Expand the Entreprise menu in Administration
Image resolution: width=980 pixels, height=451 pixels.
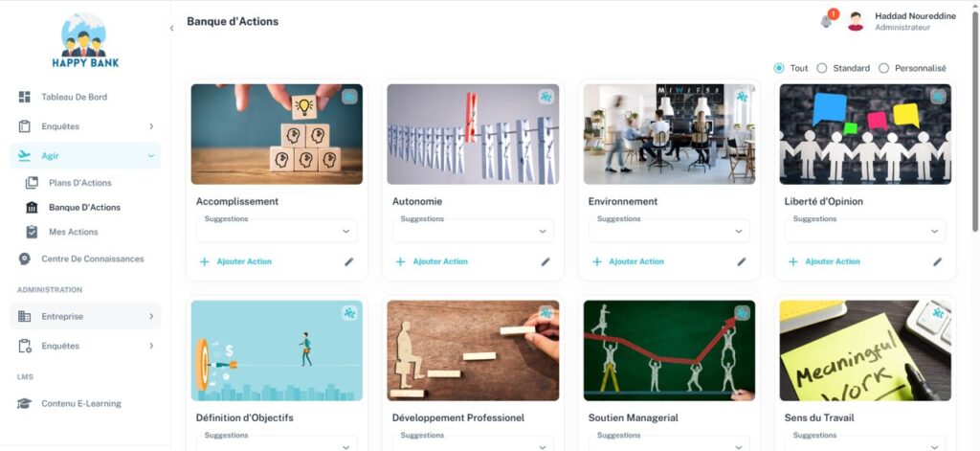pos(85,317)
